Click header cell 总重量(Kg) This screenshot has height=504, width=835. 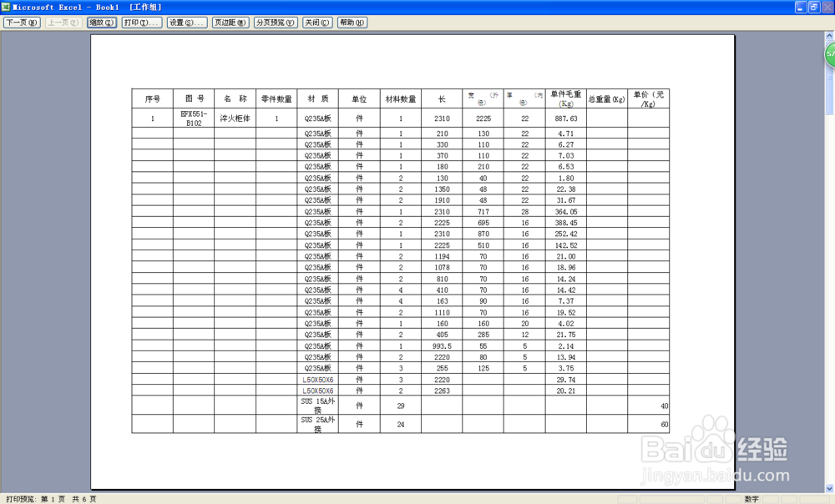click(x=607, y=99)
